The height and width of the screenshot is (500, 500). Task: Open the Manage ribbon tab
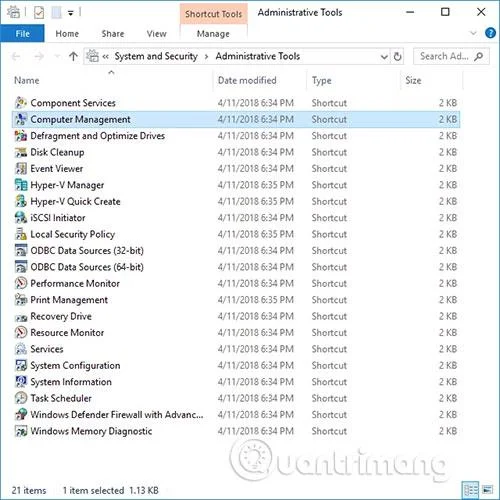pyautogui.click(x=213, y=34)
